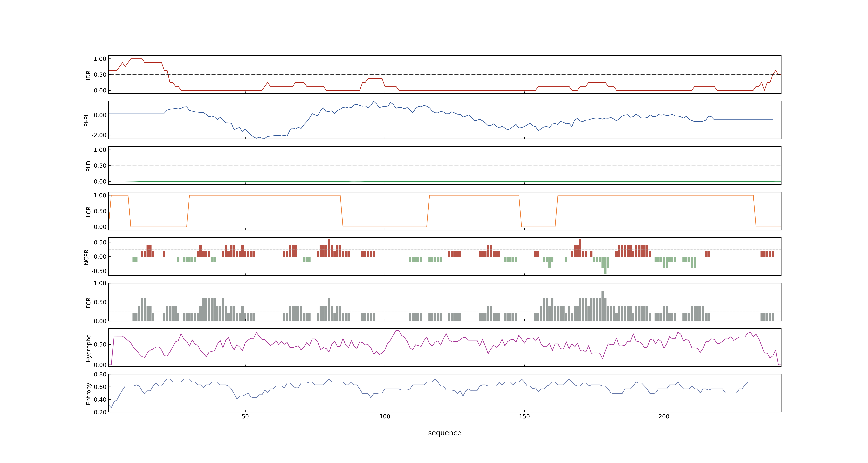This screenshot has width=868, height=463.
Task: Click the 0.20 tick of the Entropy panel
Action: pyautogui.click(x=100, y=412)
